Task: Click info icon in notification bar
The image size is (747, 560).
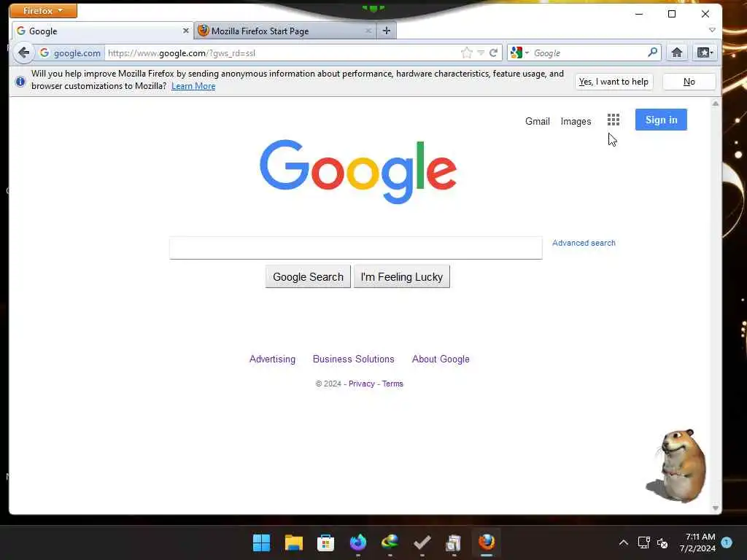Action: [20, 82]
